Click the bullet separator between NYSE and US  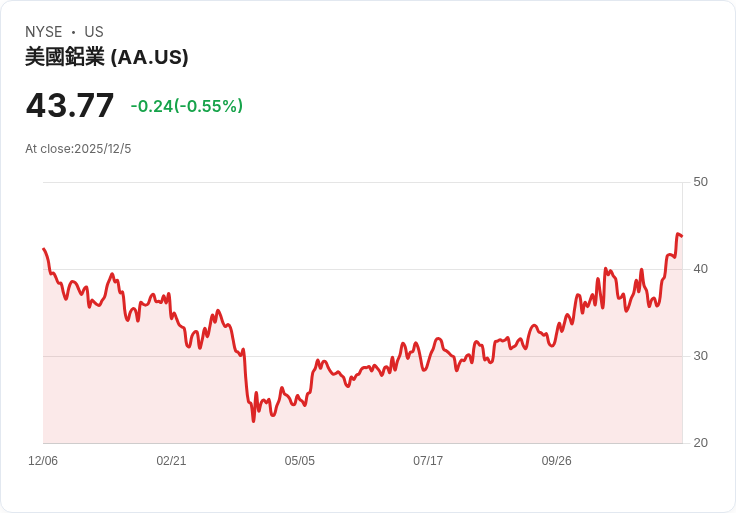[x=74, y=32]
